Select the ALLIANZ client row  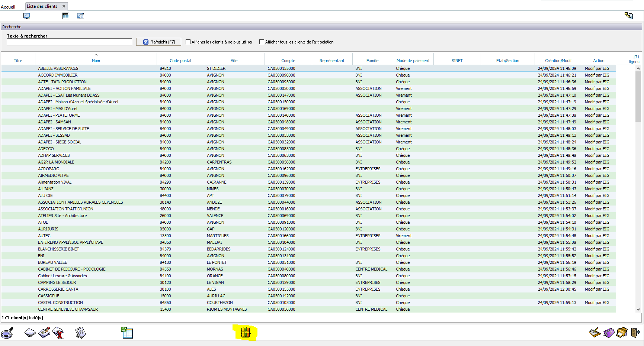coord(308,189)
